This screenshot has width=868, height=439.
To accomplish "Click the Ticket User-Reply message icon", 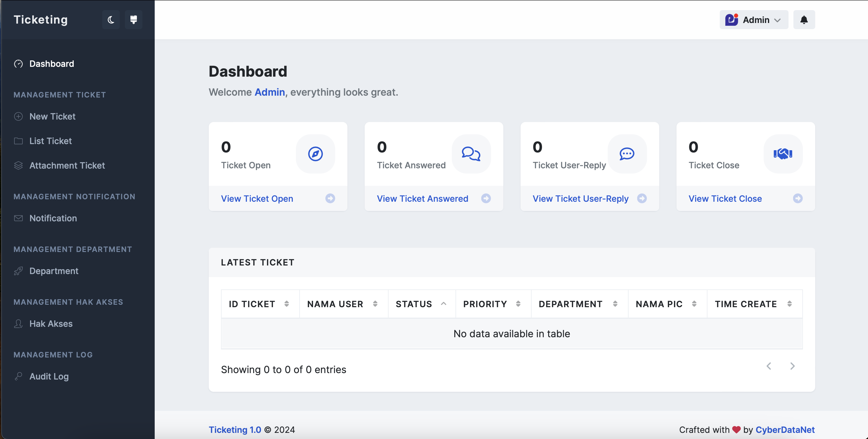I will point(627,154).
